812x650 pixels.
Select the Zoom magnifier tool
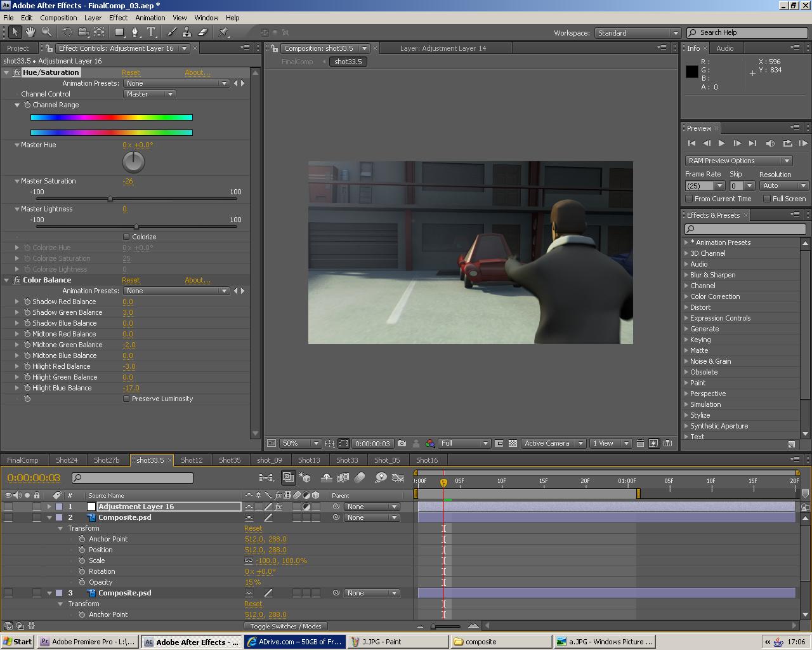pyautogui.click(x=46, y=32)
